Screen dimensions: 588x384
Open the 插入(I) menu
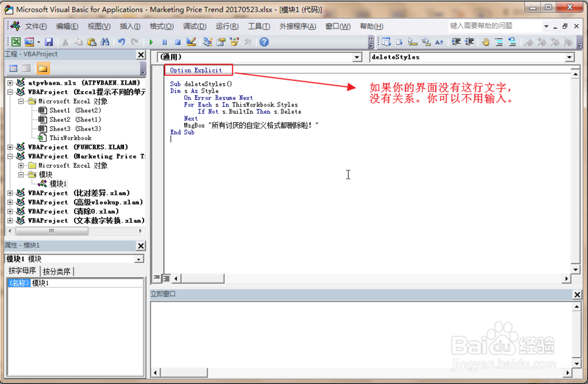(130, 26)
